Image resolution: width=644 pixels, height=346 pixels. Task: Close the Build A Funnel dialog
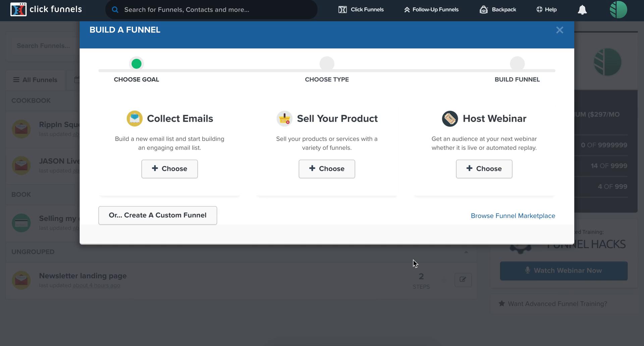[x=559, y=30]
